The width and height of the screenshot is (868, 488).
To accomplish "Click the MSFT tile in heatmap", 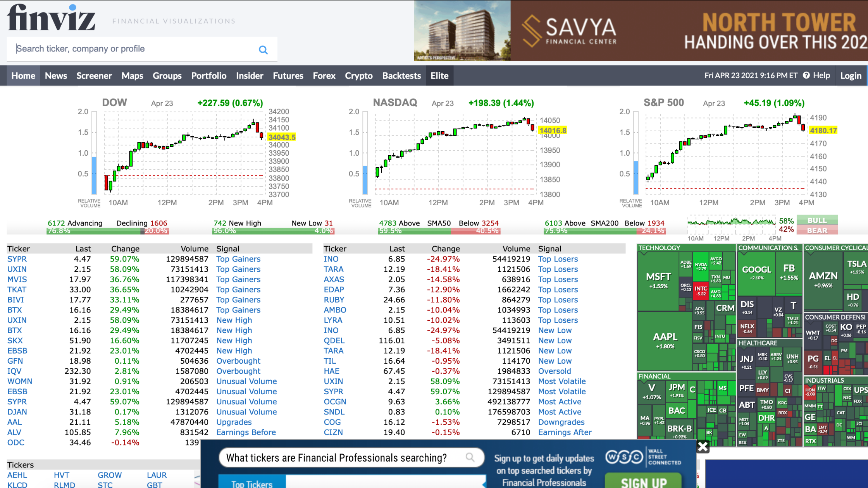I will [x=658, y=281].
